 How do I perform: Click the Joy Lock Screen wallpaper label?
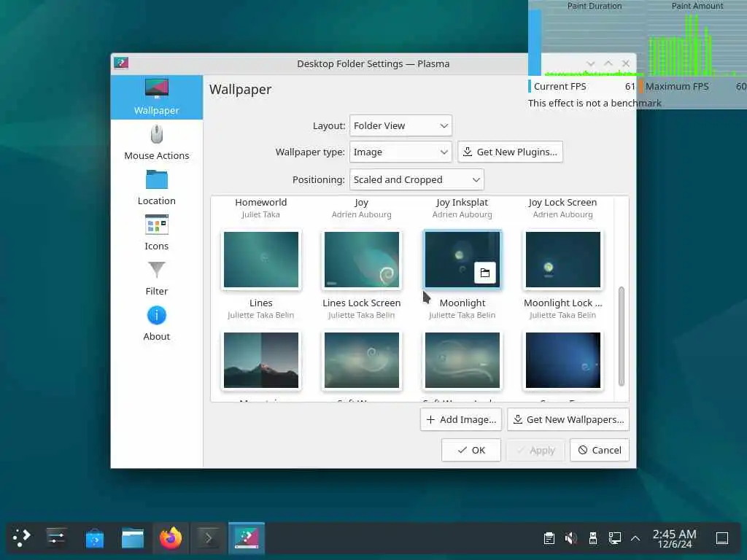pos(562,203)
